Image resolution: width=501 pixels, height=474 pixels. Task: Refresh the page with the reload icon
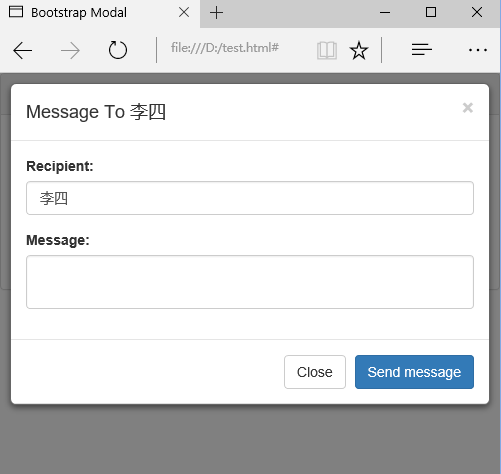[118, 50]
